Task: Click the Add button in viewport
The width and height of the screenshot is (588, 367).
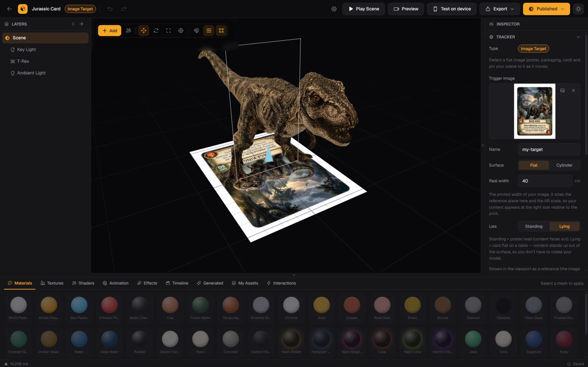Action: click(110, 31)
